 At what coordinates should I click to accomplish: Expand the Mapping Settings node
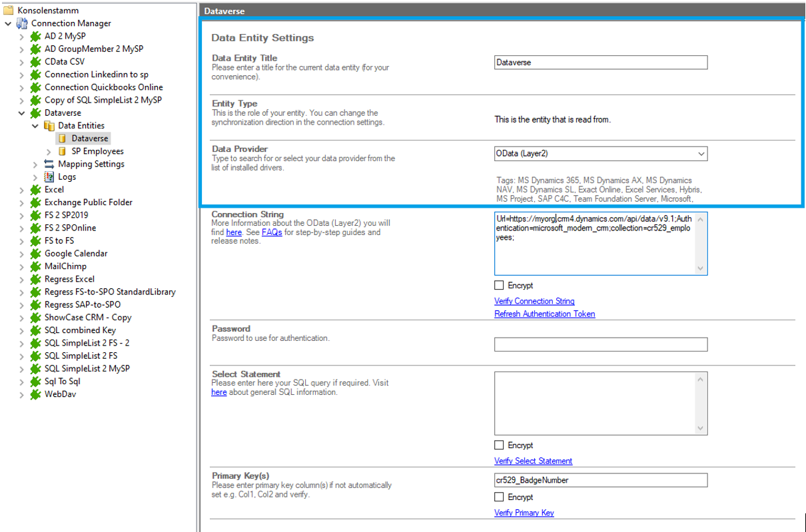[35, 164]
